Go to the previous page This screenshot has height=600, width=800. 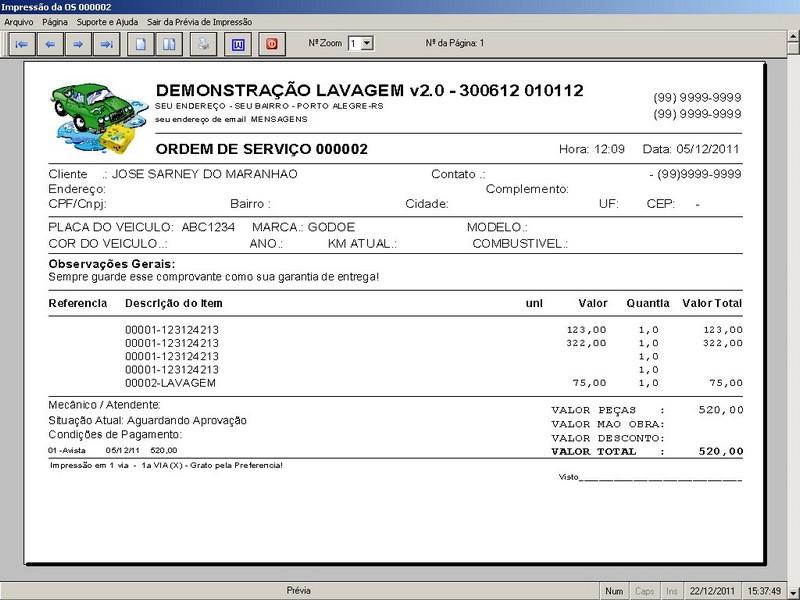point(50,44)
